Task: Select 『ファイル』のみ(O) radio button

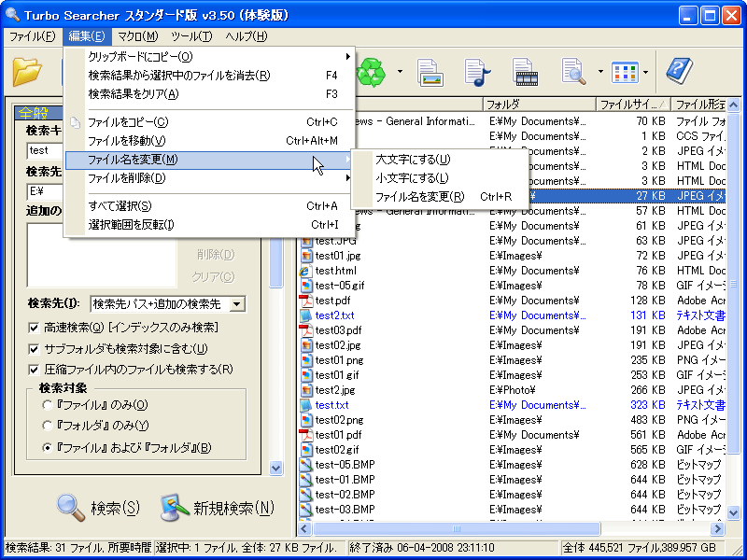Action: [x=47, y=405]
